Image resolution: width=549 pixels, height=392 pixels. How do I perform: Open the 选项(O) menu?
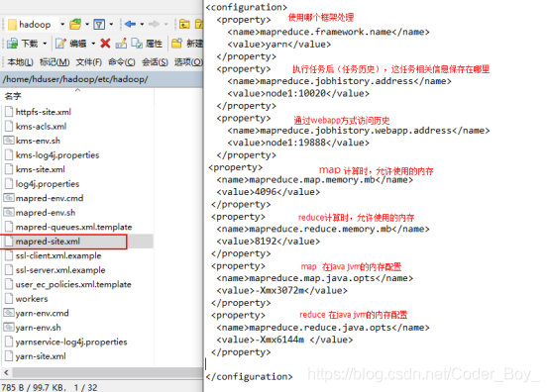(x=188, y=62)
